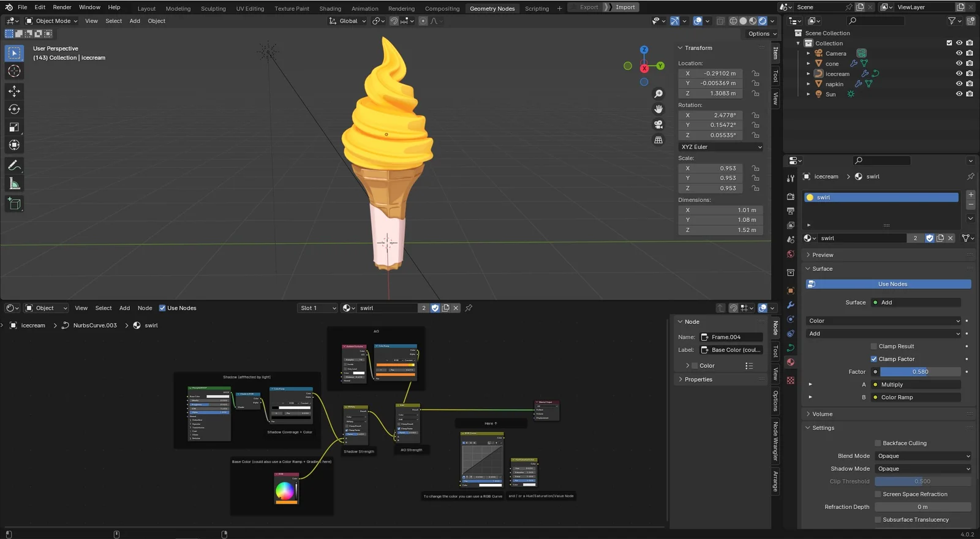Open the Slot 1 dropdown
This screenshot has height=539, width=980.
(x=317, y=308)
